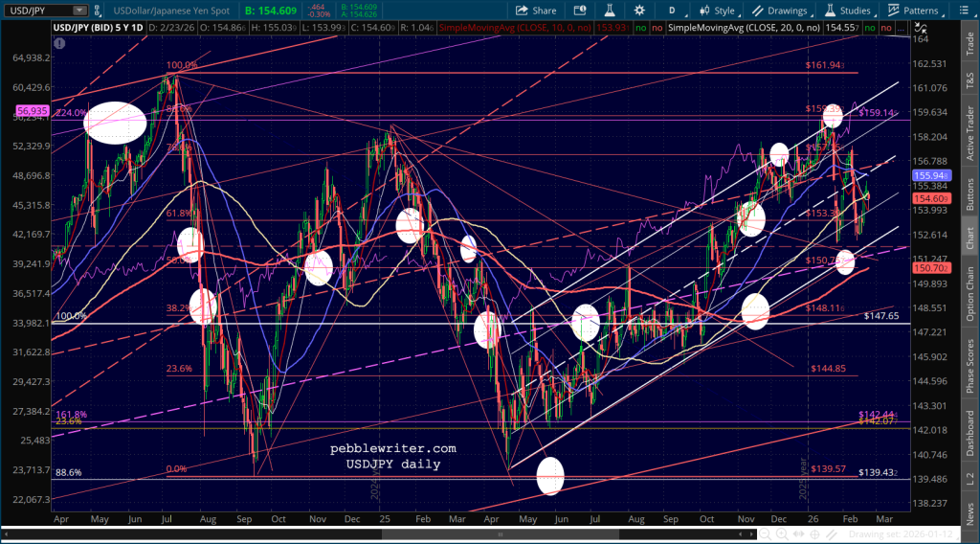Viewport: 980px width, 544px height.
Task: Click the zoom in magnifier icon
Action: tap(782, 534)
